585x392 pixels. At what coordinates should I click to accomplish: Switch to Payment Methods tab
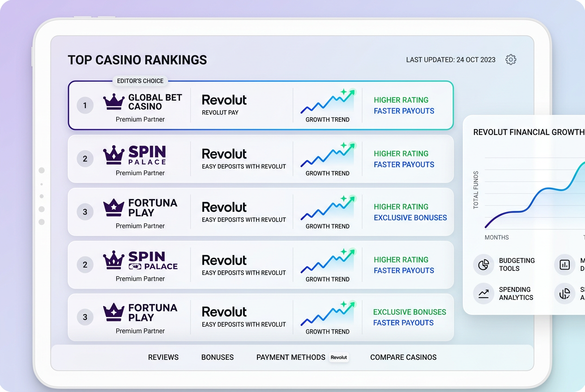coord(291,357)
